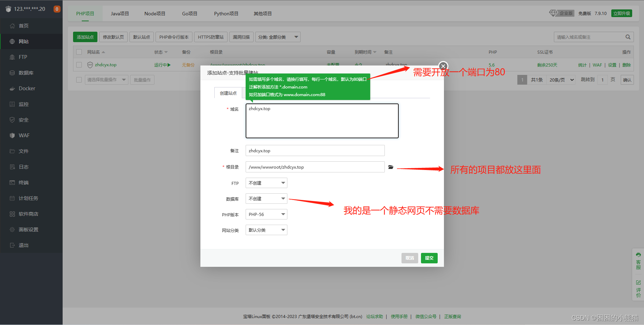Open the 终端 terminal icon
The width and height of the screenshot is (644, 325).
pos(12,183)
